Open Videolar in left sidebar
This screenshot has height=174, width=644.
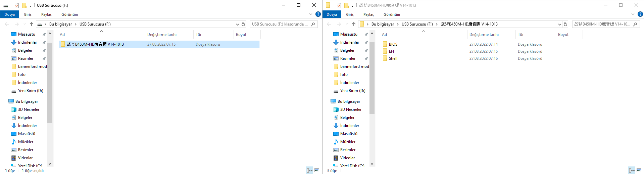(25, 158)
